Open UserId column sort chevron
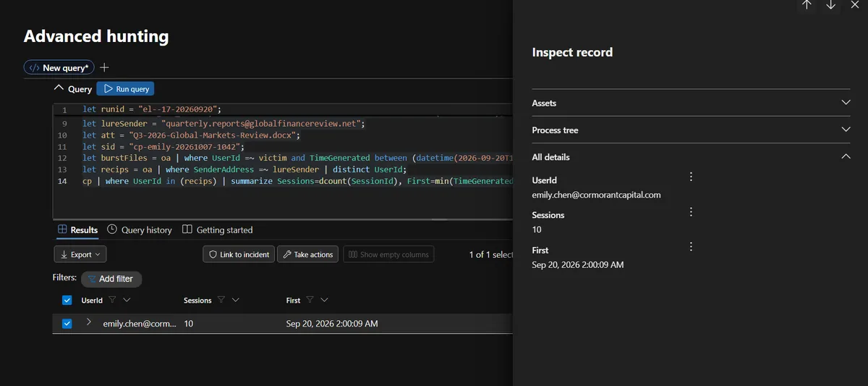Screen dimensions: 868x386 pos(127,300)
